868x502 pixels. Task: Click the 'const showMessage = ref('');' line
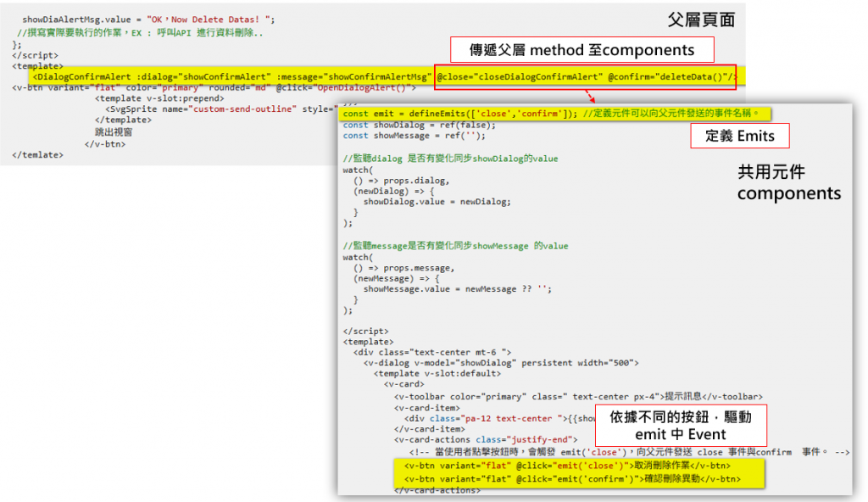point(414,135)
